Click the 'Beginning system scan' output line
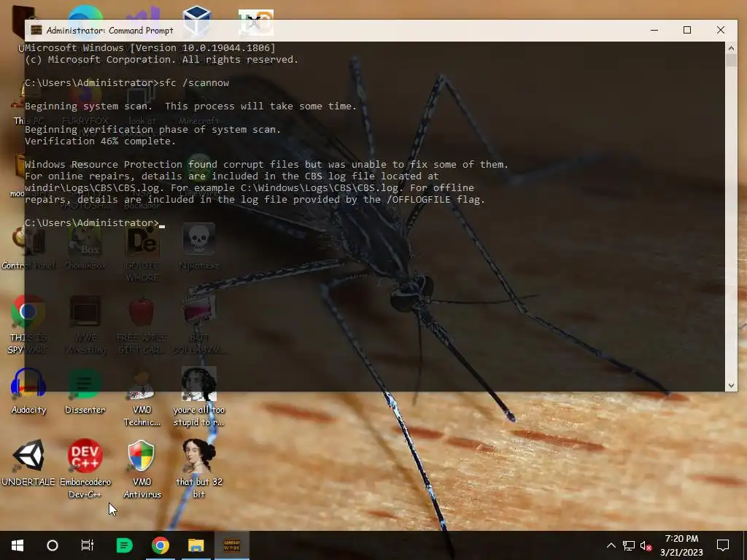Screen dimensions: 747x560 [x=190, y=106]
